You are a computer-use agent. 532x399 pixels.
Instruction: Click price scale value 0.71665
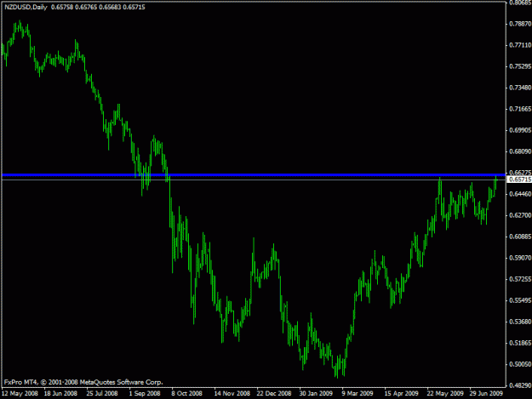pos(520,109)
